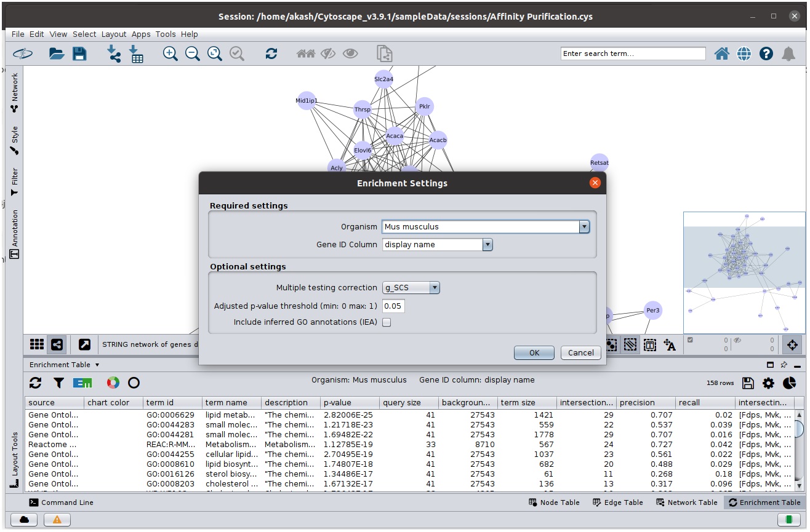Toggle the grid view button in network toolbar
Viewport: 810px width, 532px height.
(37, 344)
